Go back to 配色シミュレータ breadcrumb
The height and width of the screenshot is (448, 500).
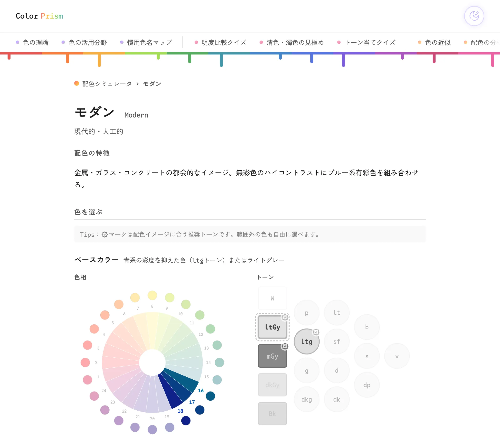[107, 84]
